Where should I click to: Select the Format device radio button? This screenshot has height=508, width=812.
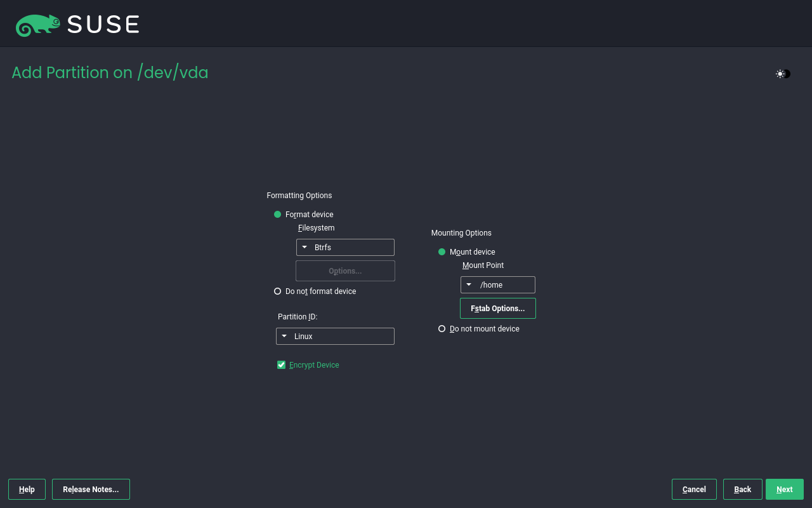pos(278,215)
